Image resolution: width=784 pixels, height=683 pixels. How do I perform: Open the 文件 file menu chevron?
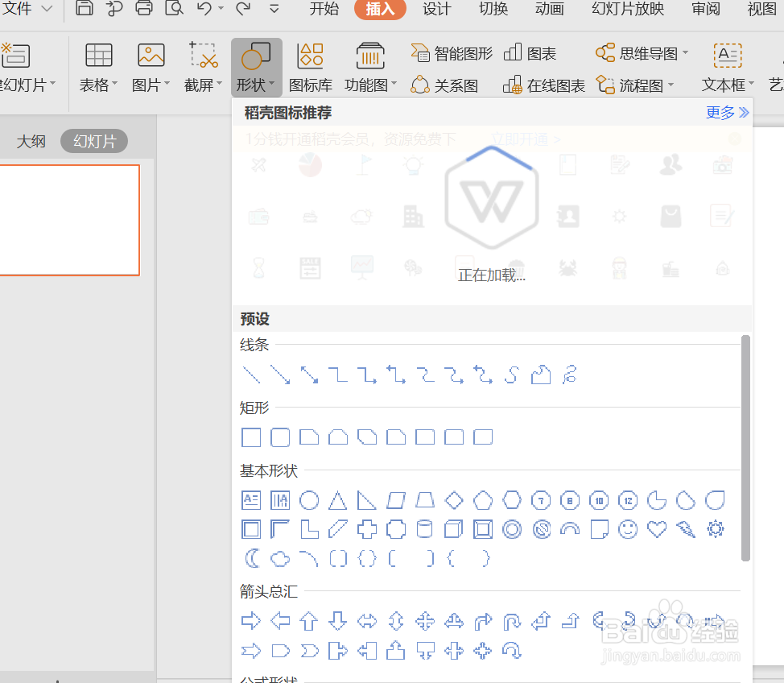[47, 9]
